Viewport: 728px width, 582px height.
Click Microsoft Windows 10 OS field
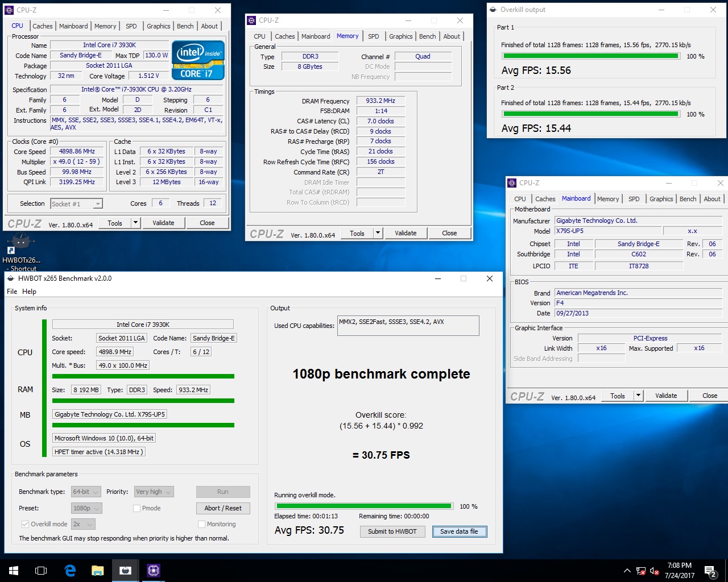[104, 438]
